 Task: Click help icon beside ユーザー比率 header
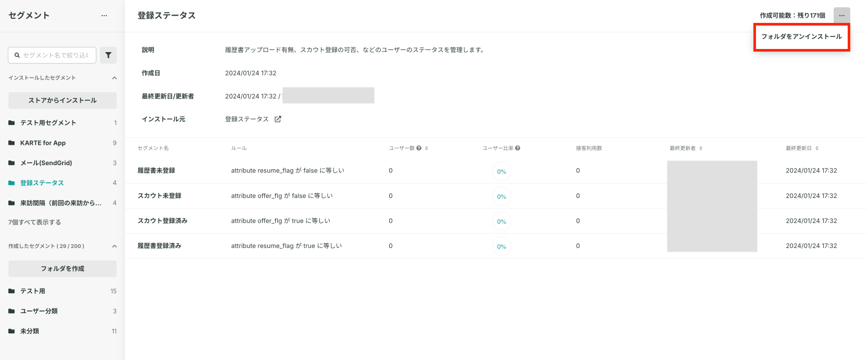517,148
